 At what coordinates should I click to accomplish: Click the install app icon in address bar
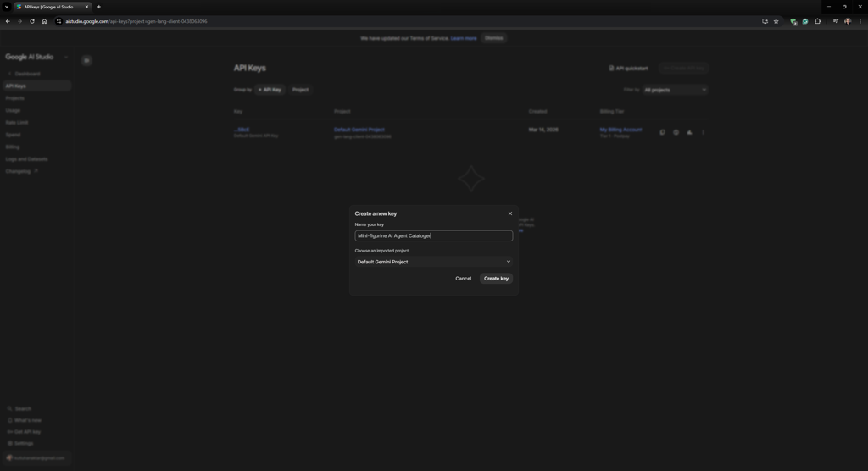pyautogui.click(x=765, y=21)
